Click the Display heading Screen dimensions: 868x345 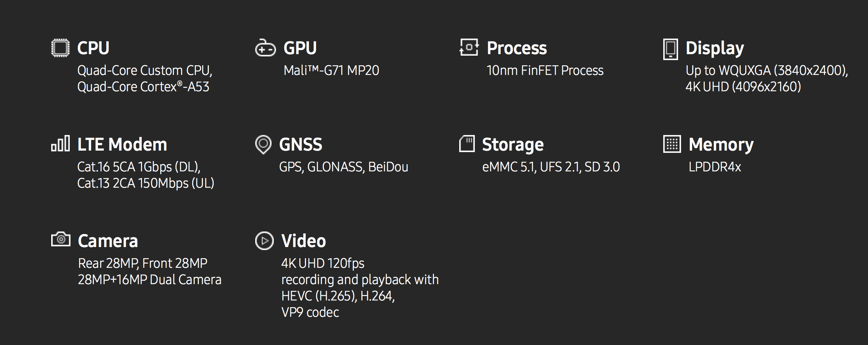pos(714,48)
